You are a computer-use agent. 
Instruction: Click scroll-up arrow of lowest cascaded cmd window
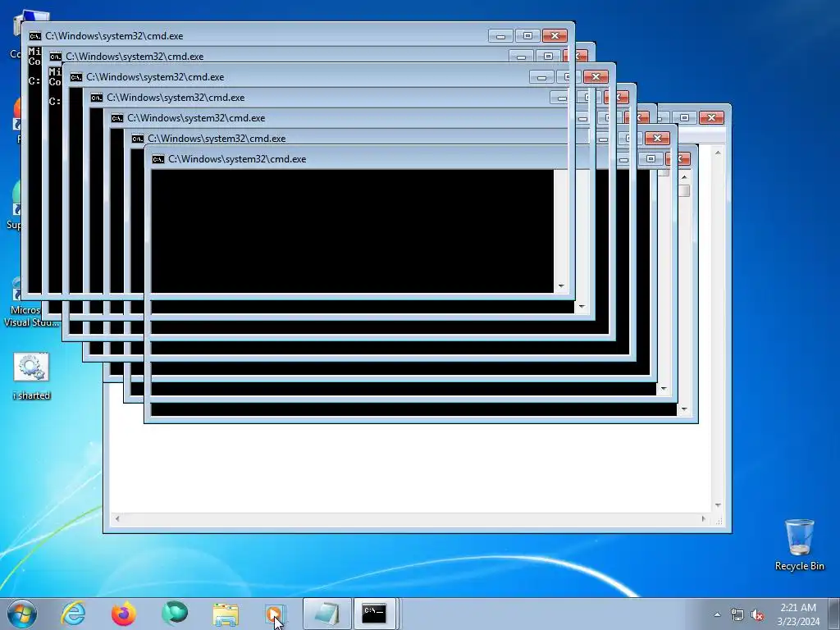click(684, 177)
